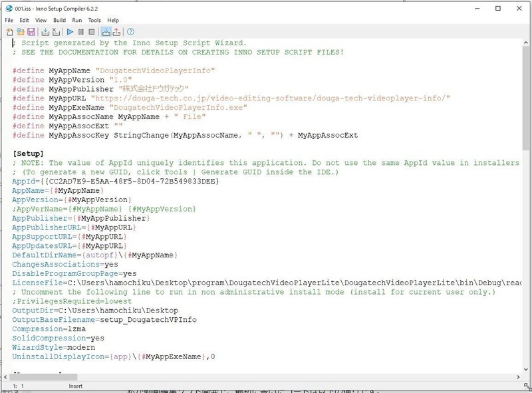Minimize the Inno Setup window
Screen dimensions: 532x393
pyautogui.click(x=477, y=8)
